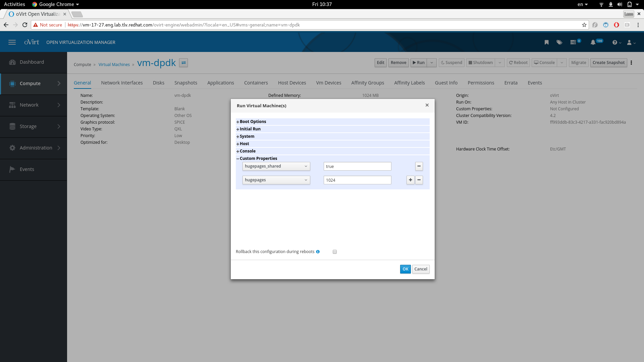The image size is (644, 362).
Task: Expand the Boot Options section
Action: coord(253,122)
